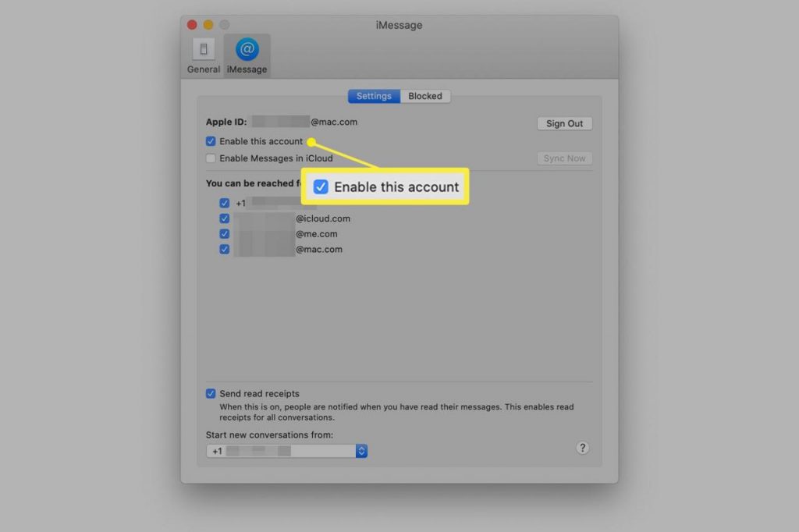
Task: Uncheck the @me.com address checkbox
Action: click(x=224, y=234)
